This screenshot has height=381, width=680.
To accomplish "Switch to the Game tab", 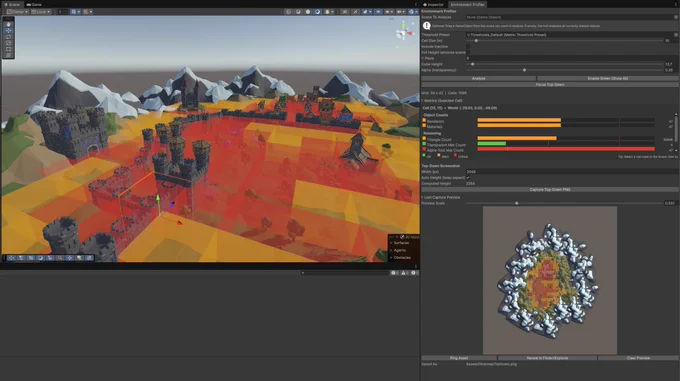I will tap(34, 4).
